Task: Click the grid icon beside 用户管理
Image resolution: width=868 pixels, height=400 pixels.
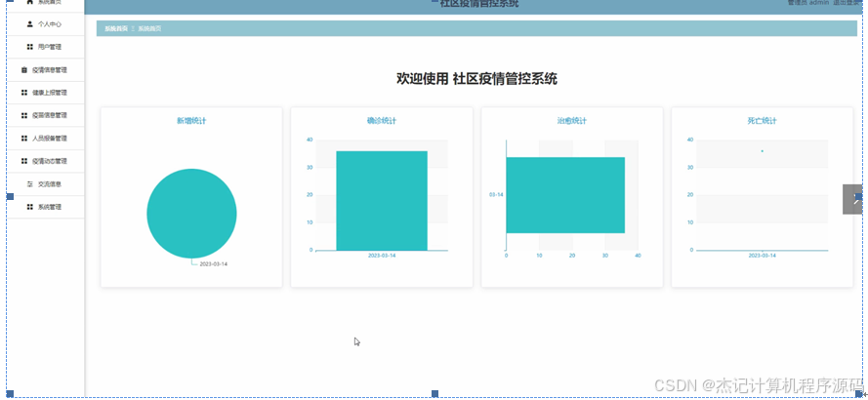Action: pos(30,47)
